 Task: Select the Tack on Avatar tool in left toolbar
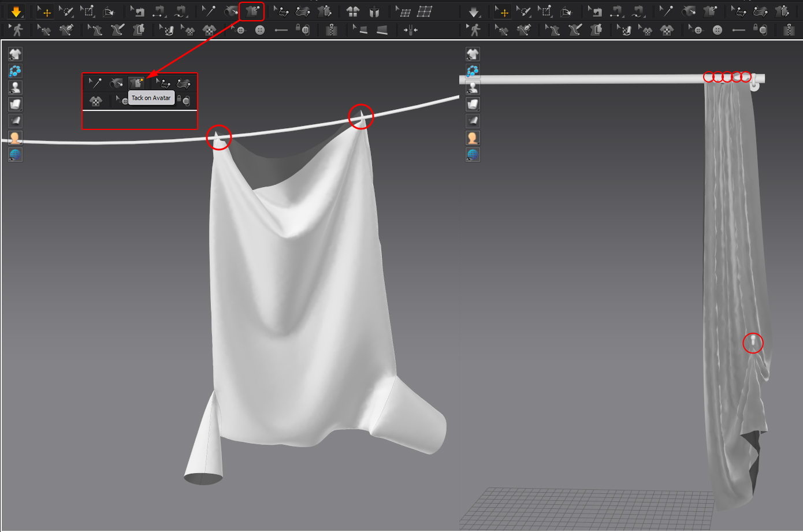[252, 11]
